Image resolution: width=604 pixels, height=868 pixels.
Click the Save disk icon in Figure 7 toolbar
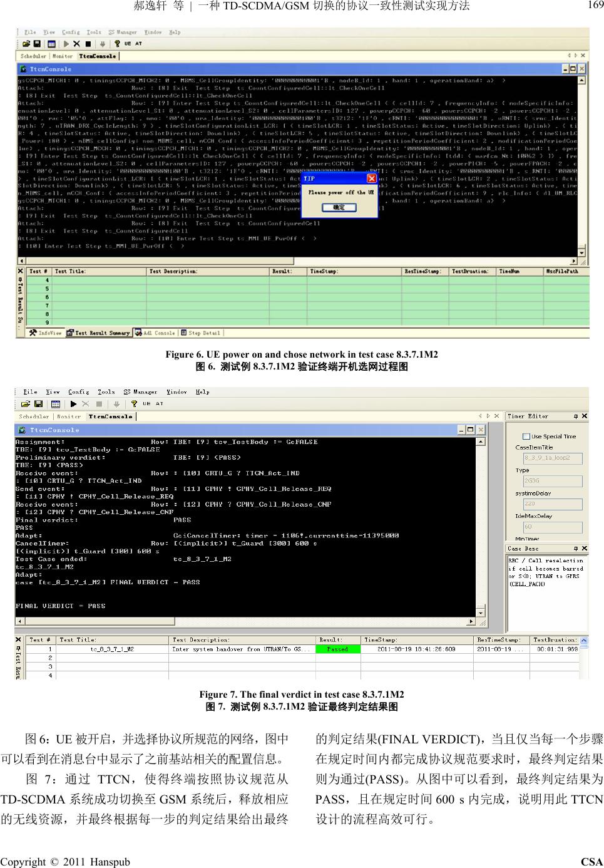pyautogui.click(x=37, y=404)
